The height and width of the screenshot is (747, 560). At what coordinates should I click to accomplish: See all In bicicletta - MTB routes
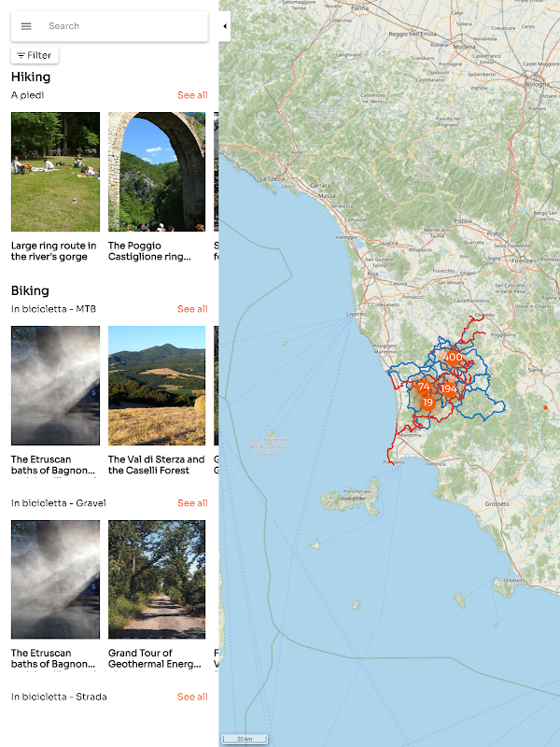coord(192,309)
